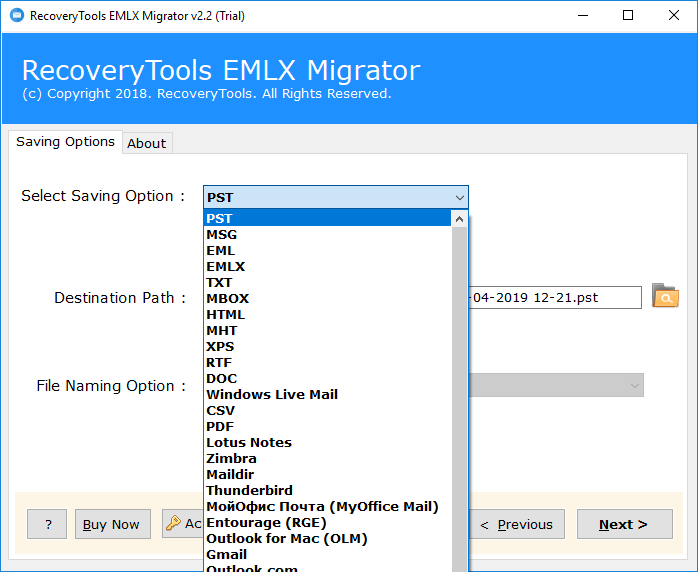Choose Maildir saving option
Viewport: 698px width, 572px height.
328,475
